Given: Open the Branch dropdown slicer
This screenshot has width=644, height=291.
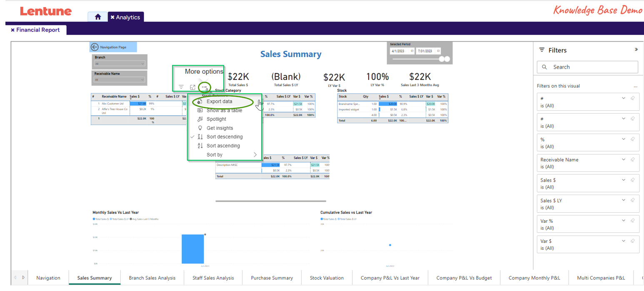Looking at the screenshot, I should [120, 64].
